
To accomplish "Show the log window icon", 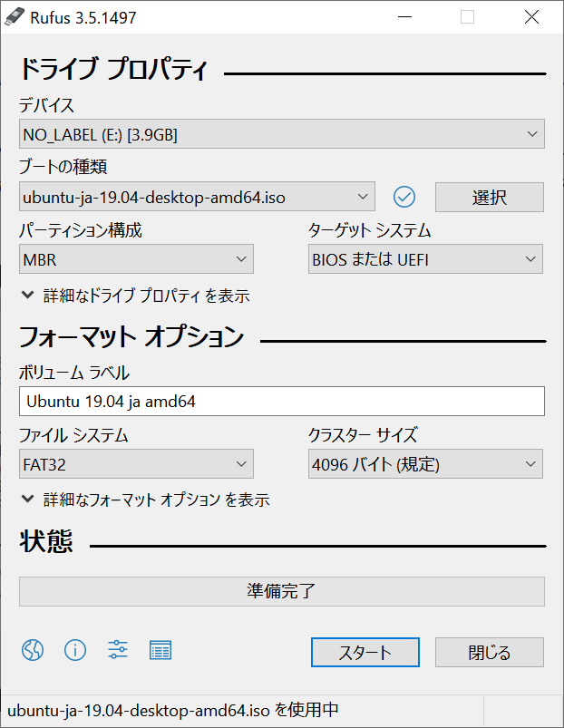I will 160,650.
